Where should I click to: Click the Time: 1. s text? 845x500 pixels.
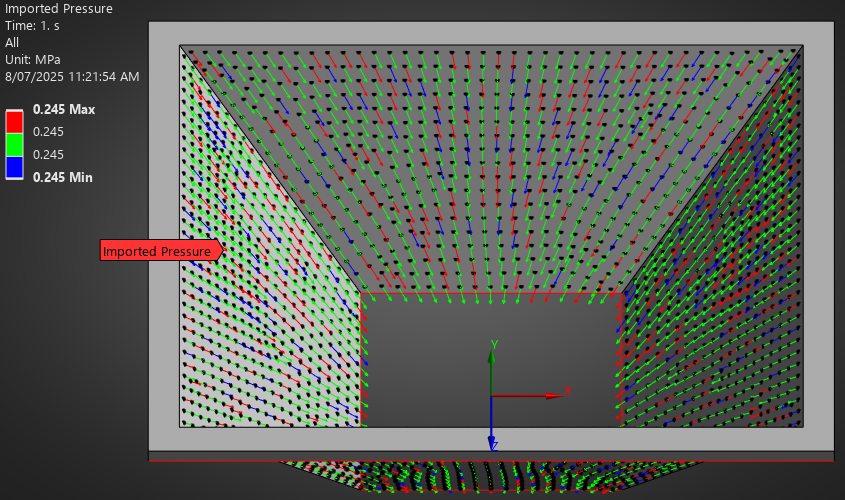point(32,26)
